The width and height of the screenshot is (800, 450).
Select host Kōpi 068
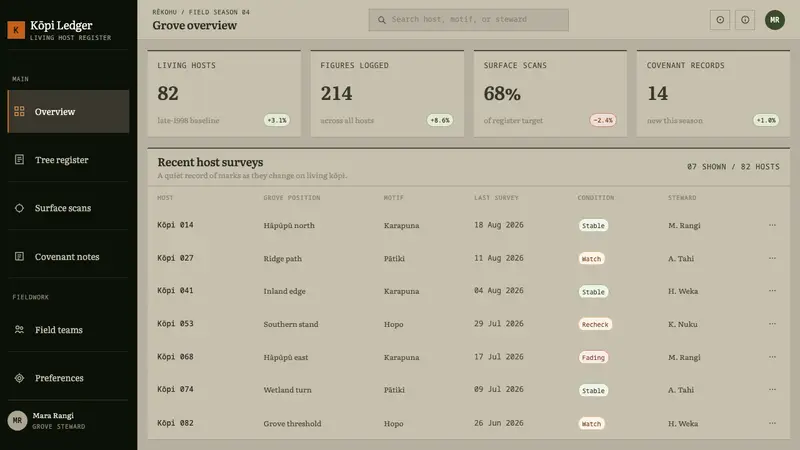[175, 357]
